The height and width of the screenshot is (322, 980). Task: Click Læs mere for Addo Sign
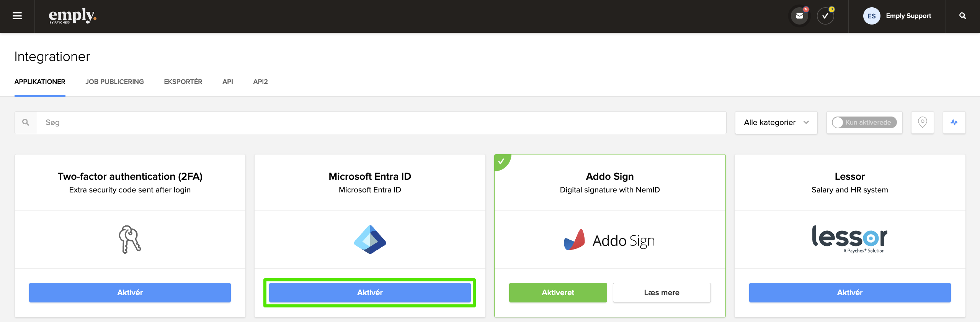[x=661, y=292]
